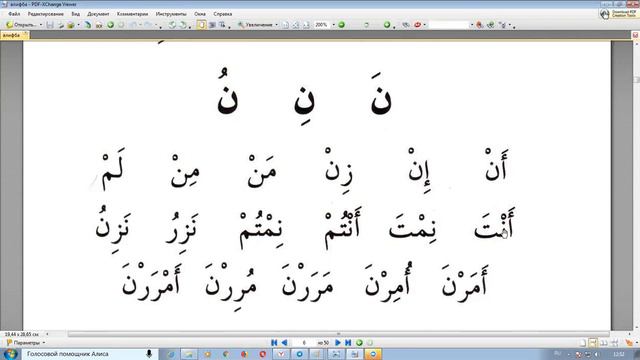Open the Файл menu
Viewport: 640px width, 360px height.
[x=14, y=14]
